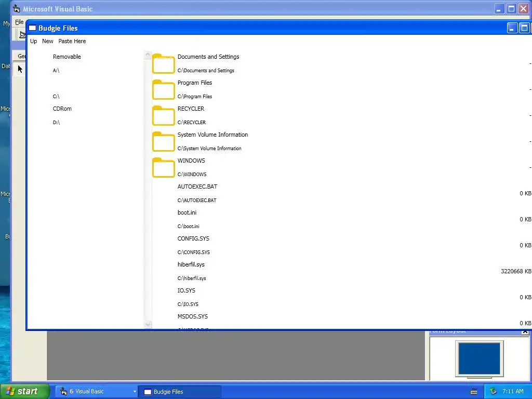The width and height of the screenshot is (532, 399).
Task: Click the C:\IO.SYS path text
Action: point(188,304)
